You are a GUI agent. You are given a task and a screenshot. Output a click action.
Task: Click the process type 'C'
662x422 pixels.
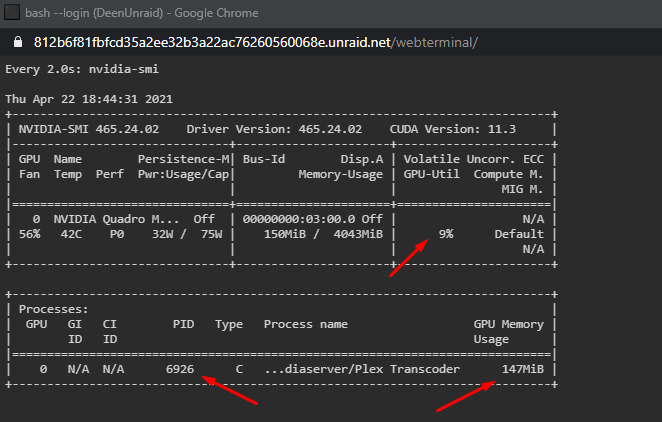[239, 369]
